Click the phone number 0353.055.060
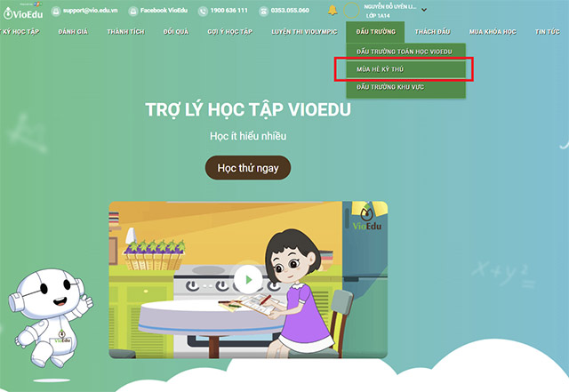The image size is (569, 392). (x=290, y=11)
